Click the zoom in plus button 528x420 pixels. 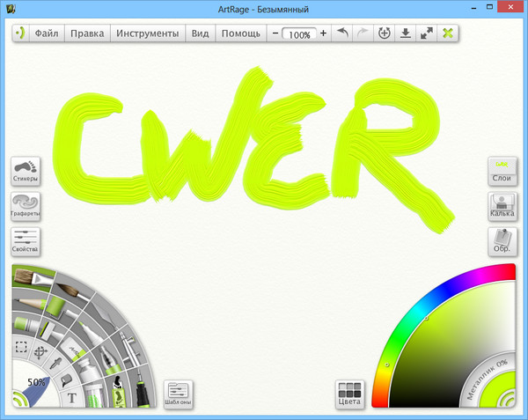click(x=324, y=33)
